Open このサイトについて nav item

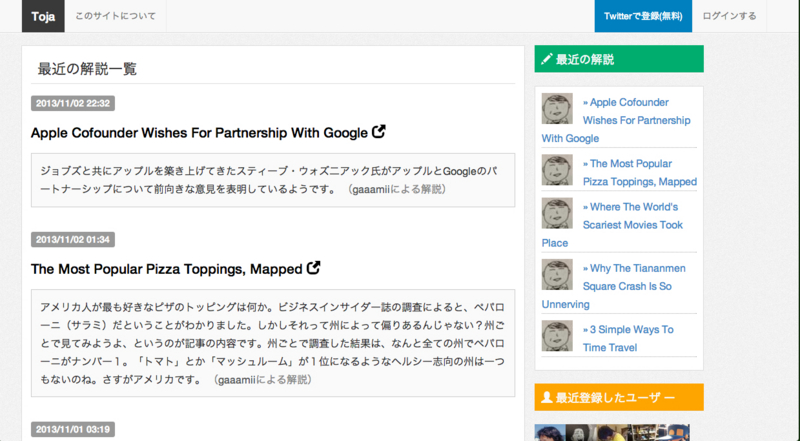coord(115,16)
